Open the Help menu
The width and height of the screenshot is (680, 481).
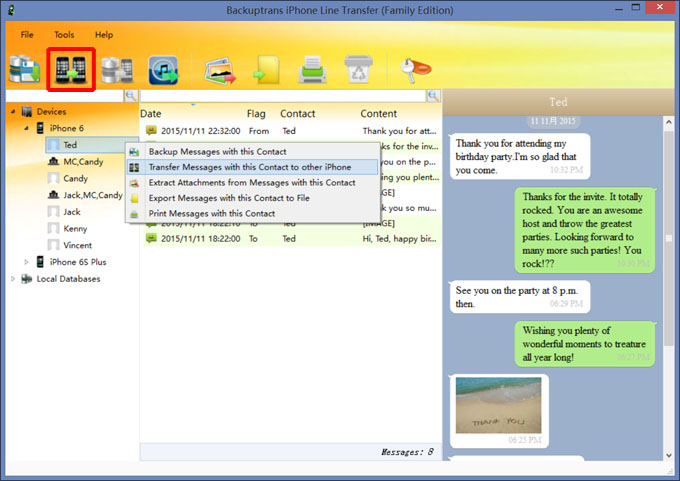tap(104, 35)
